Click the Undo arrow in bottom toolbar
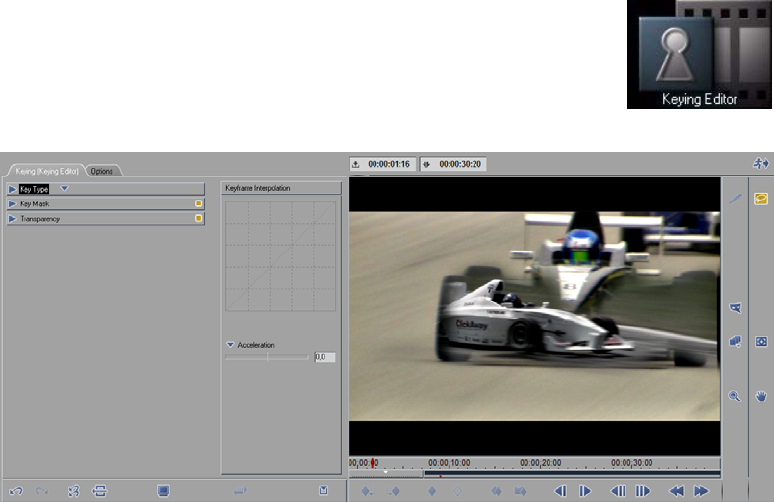This screenshot has height=502, width=774. tap(16, 491)
